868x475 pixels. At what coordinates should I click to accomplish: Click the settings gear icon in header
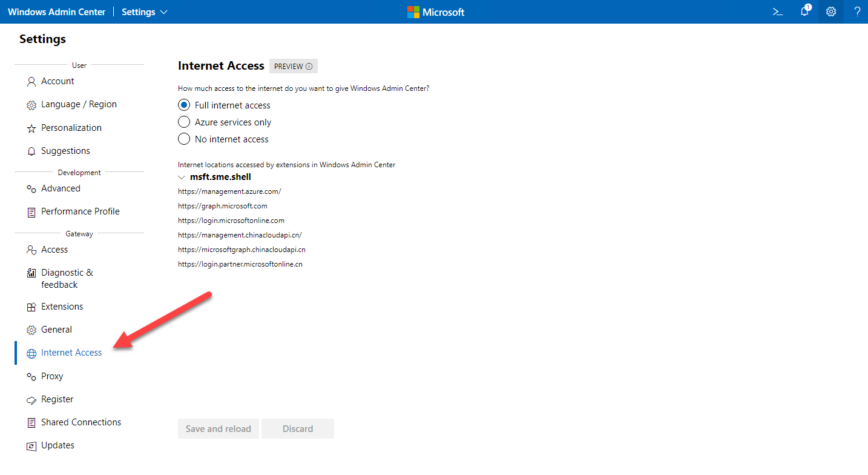[x=831, y=12]
